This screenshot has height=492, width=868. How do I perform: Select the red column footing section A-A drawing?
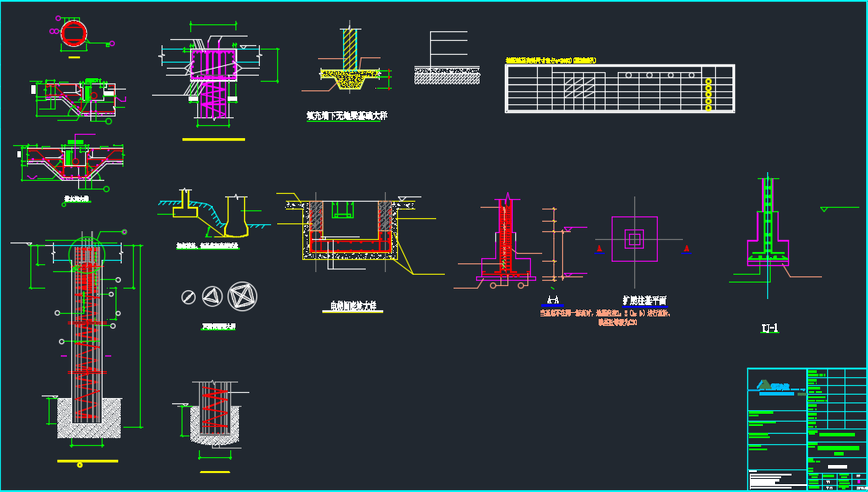[x=506, y=241]
